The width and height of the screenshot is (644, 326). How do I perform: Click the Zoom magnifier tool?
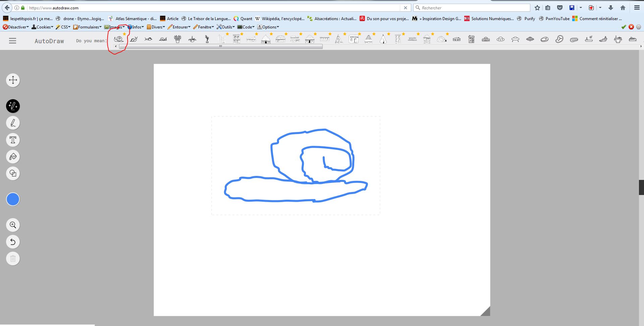tap(13, 225)
